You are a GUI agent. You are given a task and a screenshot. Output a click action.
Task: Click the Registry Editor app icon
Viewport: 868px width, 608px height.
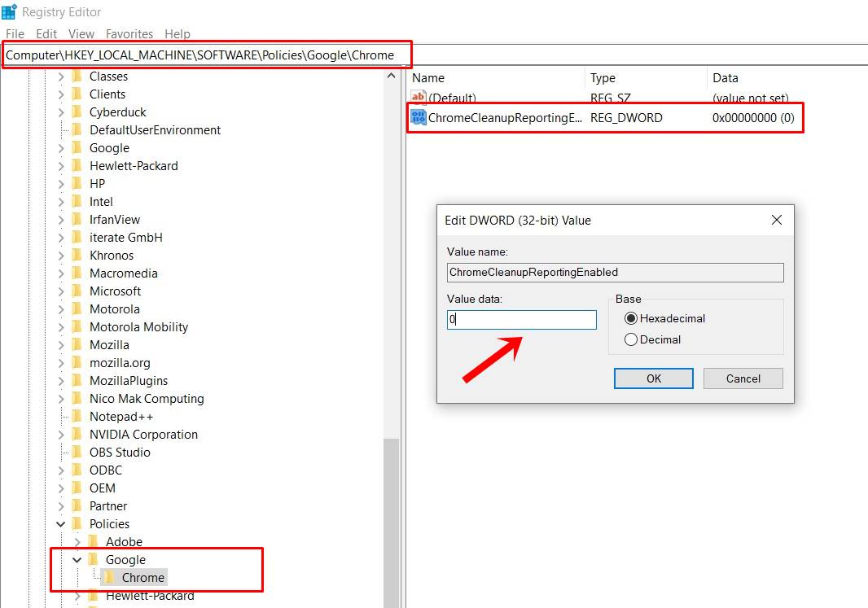10,11
